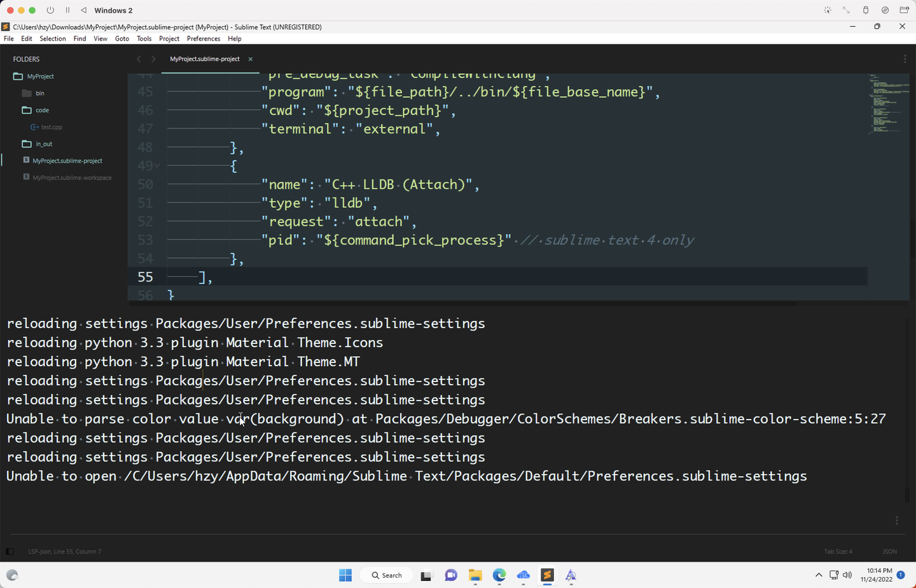The image size is (916, 588).
Task: Click the JSON syntax label in the status bar
Action: point(889,551)
